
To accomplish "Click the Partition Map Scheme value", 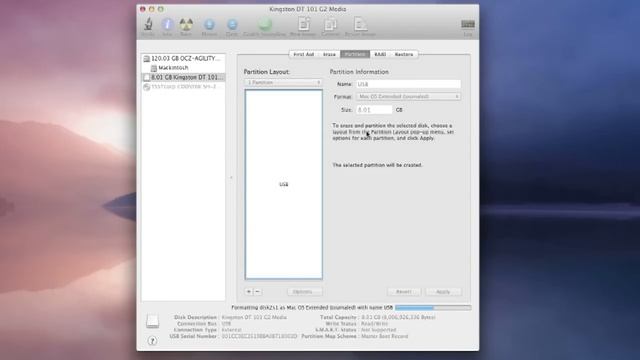I will point(384,336).
